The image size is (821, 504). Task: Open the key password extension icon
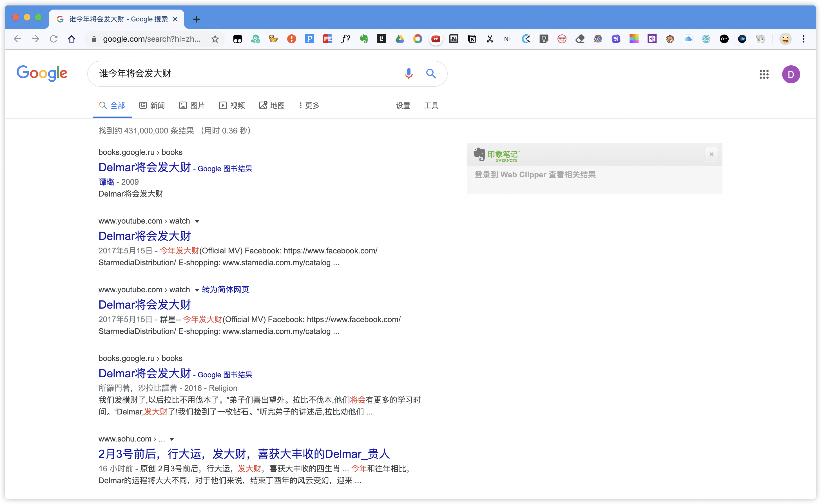pyautogui.click(x=724, y=39)
